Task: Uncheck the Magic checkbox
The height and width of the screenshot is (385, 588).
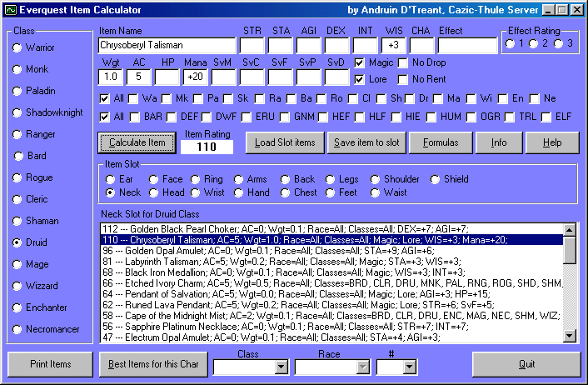Action: click(x=359, y=63)
